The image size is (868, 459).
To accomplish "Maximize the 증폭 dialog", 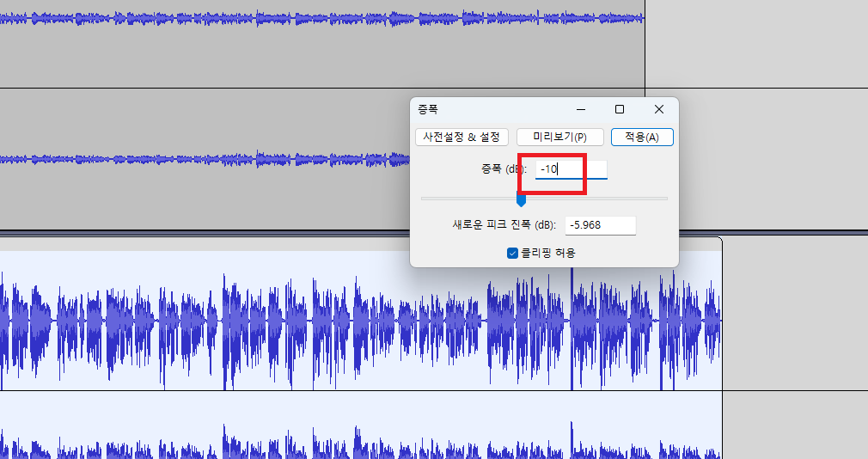I will 620,110.
